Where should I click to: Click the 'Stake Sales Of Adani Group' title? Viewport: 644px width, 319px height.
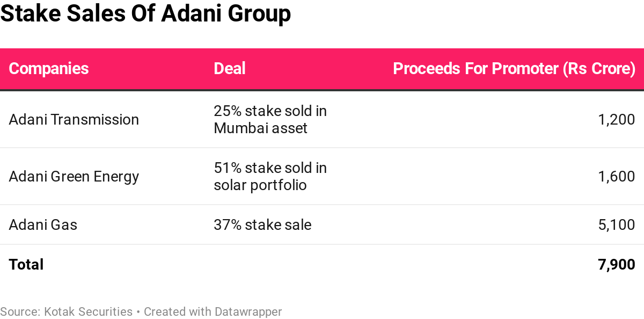(145, 15)
